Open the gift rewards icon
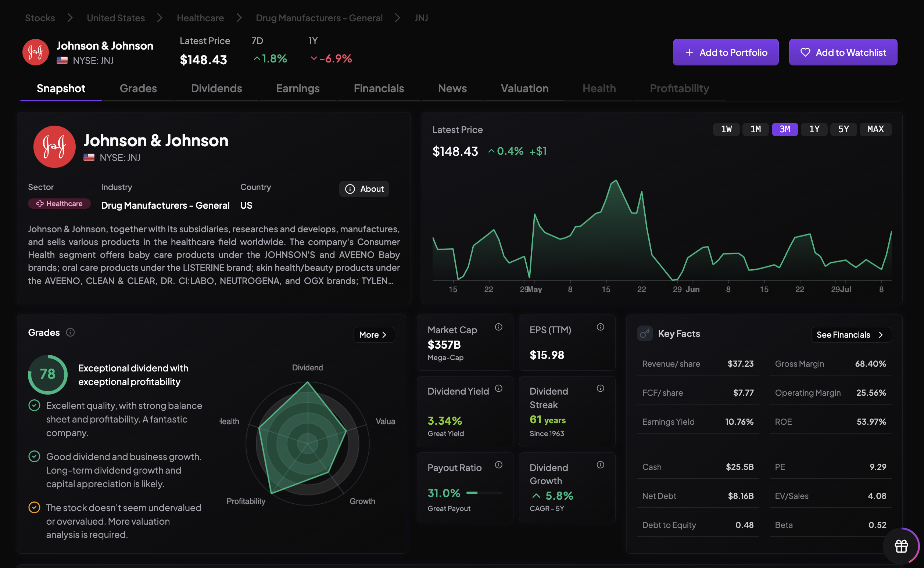Image resolution: width=924 pixels, height=568 pixels. (x=901, y=546)
